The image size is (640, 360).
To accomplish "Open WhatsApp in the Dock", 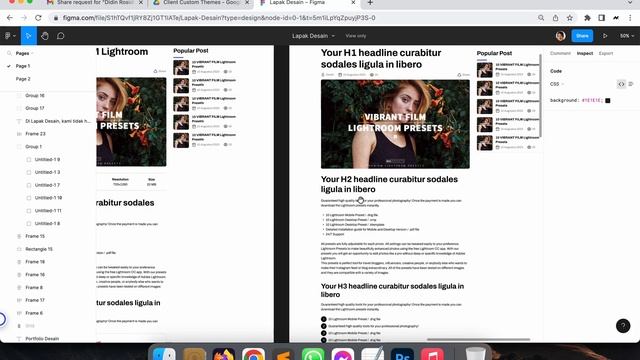I will point(313,354).
